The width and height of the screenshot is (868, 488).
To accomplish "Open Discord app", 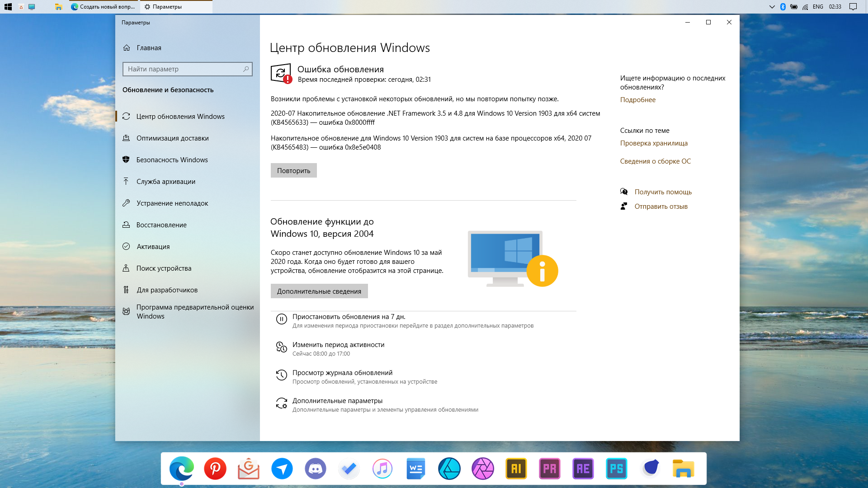I will (316, 468).
